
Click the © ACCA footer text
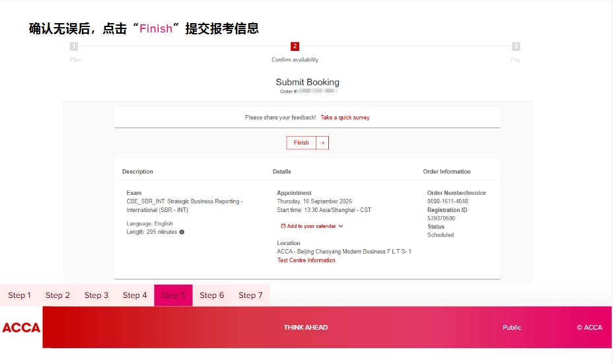coord(589,327)
